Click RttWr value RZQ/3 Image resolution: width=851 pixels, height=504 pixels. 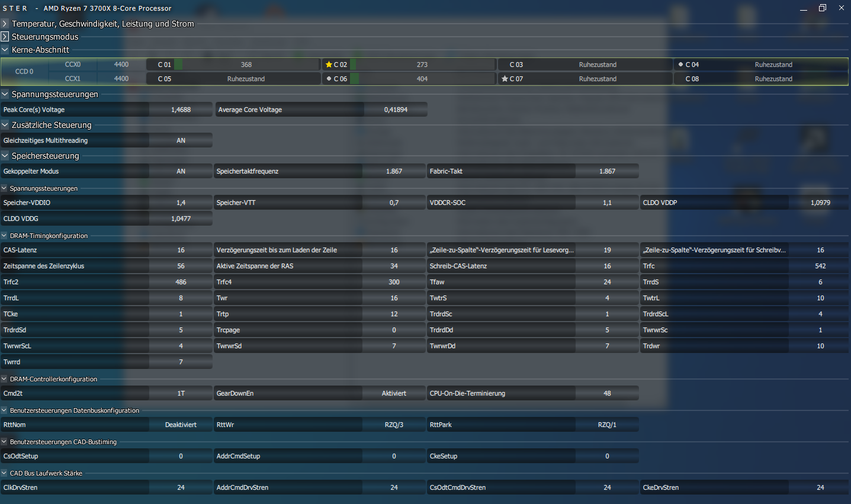tap(394, 425)
